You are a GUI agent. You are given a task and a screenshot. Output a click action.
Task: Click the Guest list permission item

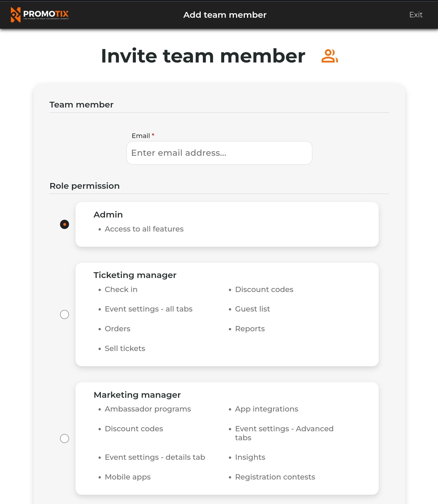(x=252, y=309)
